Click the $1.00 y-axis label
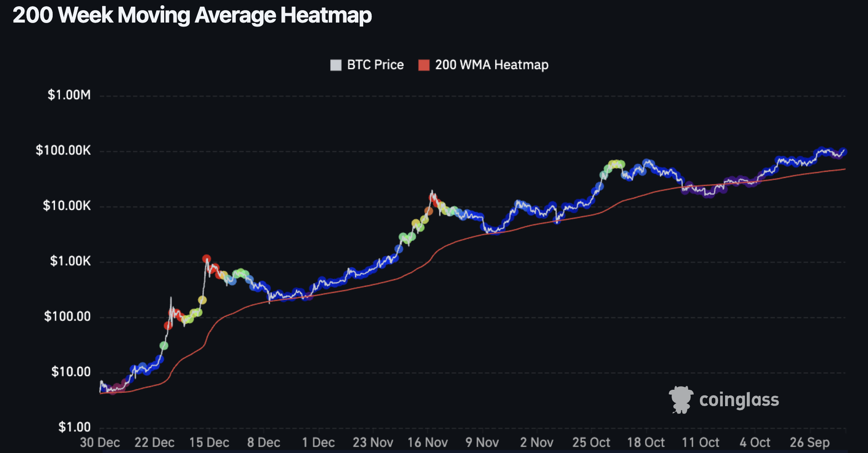Screen dimensions: 868x453 (x=74, y=427)
